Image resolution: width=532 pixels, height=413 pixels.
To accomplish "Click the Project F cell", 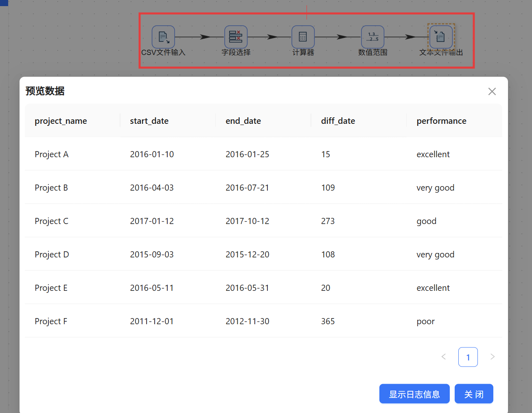I will [x=72, y=321].
